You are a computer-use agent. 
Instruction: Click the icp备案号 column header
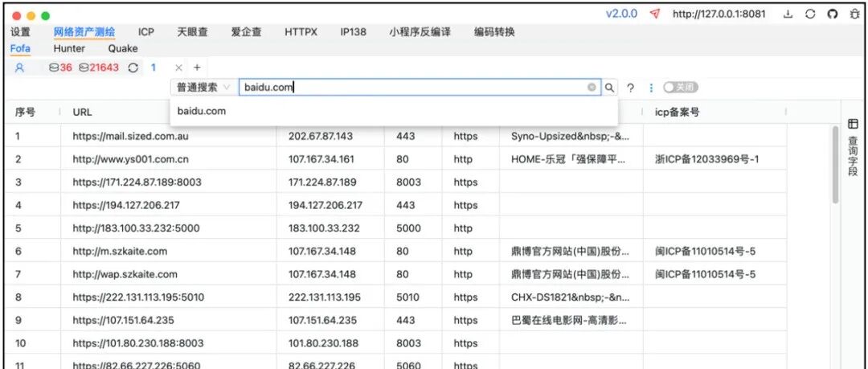tap(677, 112)
